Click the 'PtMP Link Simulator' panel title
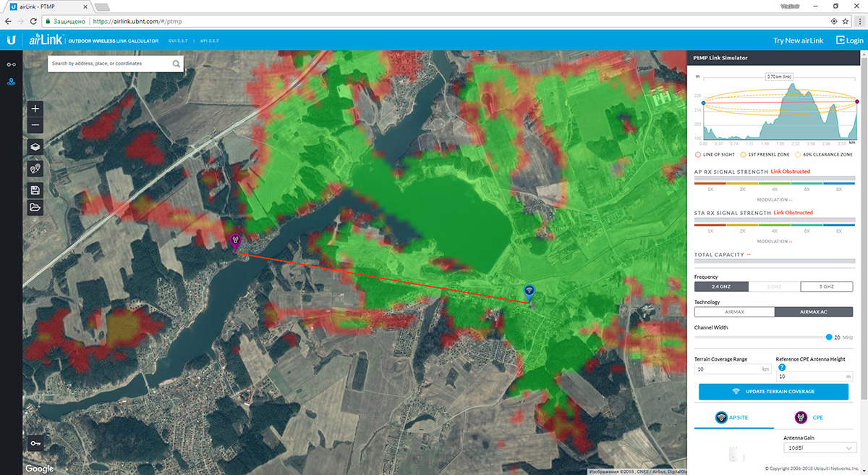 point(720,58)
